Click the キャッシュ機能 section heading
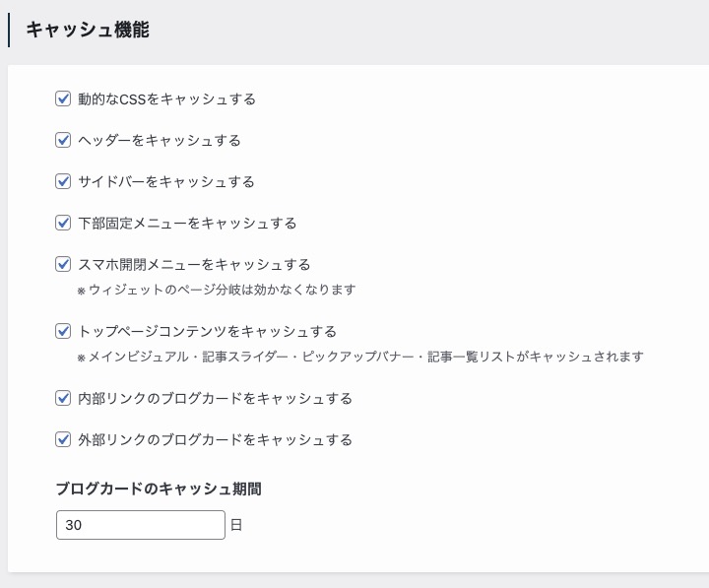This screenshot has height=588, width=709. [88, 30]
